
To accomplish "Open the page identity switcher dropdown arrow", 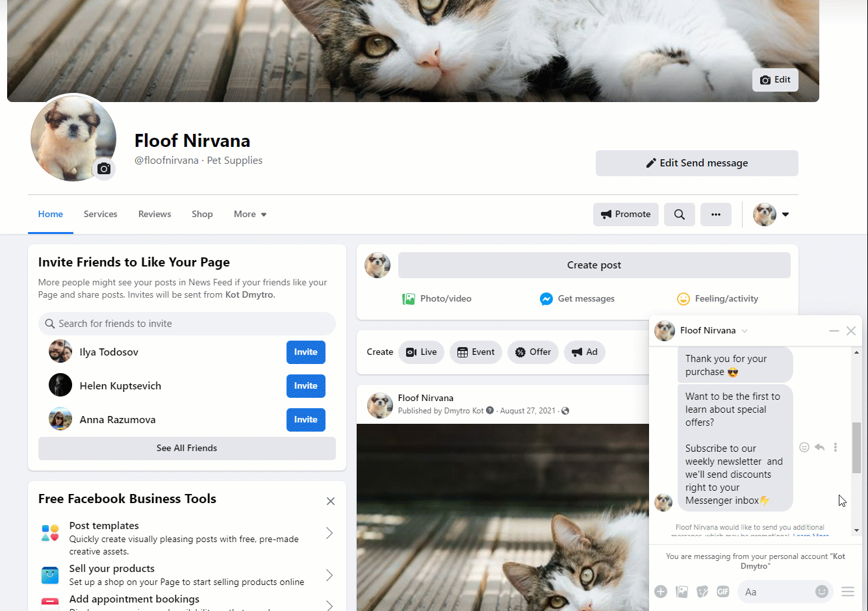I will pos(785,214).
